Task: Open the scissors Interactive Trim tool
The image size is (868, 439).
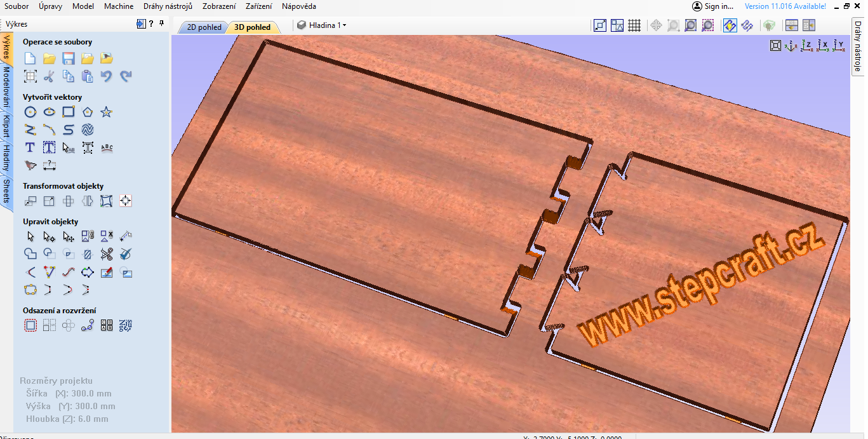Action: [x=107, y=255]
